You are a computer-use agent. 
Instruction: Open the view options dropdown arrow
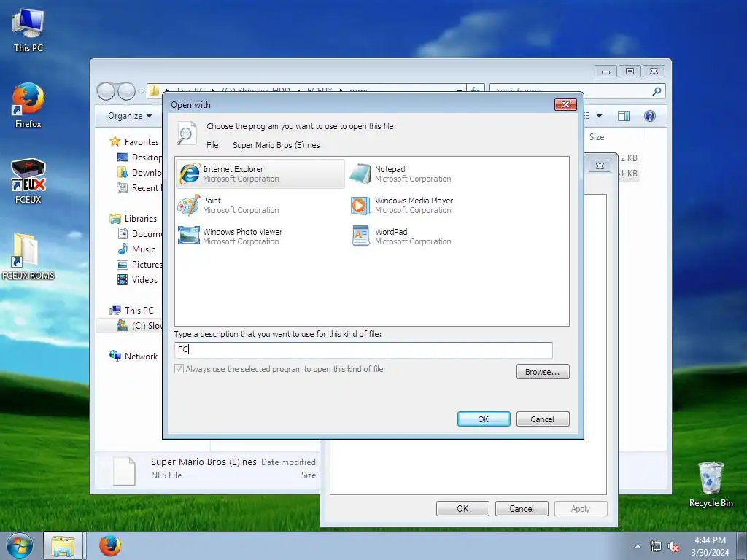pos(600,116)
